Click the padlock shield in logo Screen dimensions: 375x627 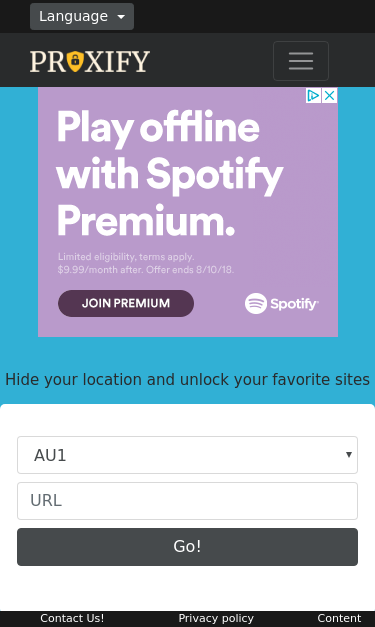[75, 61]
